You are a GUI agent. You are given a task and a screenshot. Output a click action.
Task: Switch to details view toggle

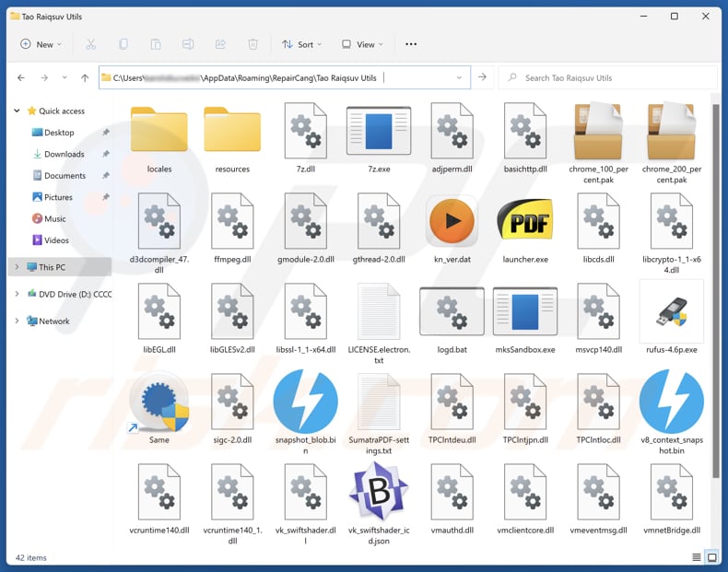[697, 557]
